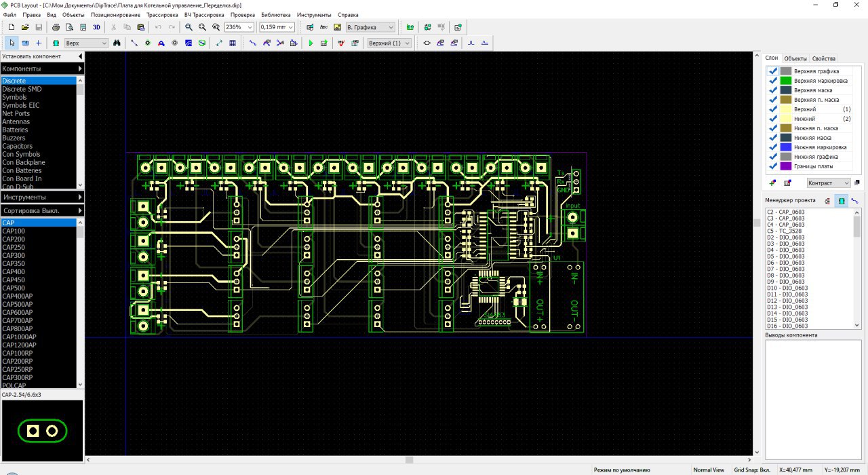Select C5 - TC_3528 in project manager
The height and width of the screenshot is (475, 868).
point(809,231)
